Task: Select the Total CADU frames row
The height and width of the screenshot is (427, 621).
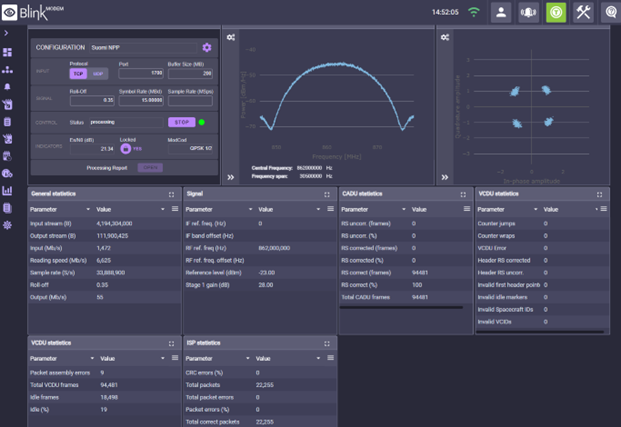Action: pos(406,297)
